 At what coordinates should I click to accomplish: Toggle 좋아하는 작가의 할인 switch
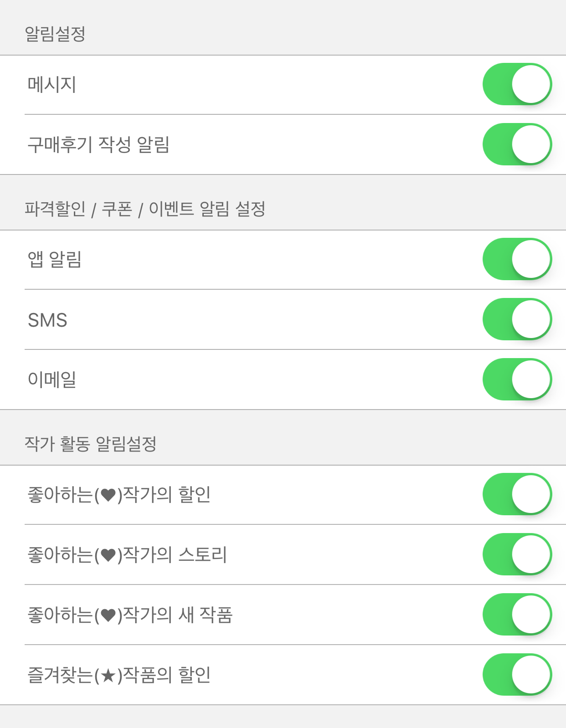pyautogui.click(x=517, y=494)
